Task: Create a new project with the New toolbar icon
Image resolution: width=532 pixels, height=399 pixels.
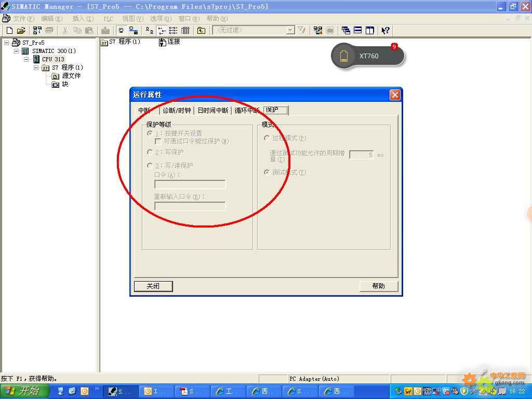Action: click(x=9, y=31)
